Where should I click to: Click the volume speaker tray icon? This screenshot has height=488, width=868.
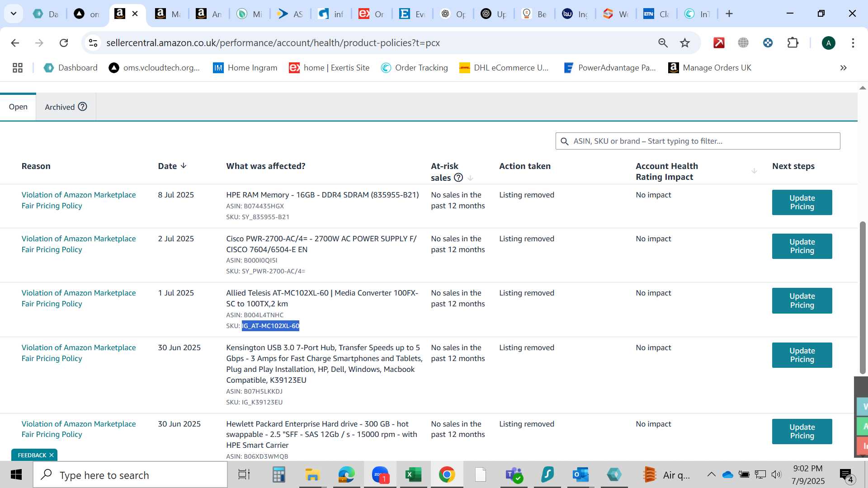coord(776,474)
